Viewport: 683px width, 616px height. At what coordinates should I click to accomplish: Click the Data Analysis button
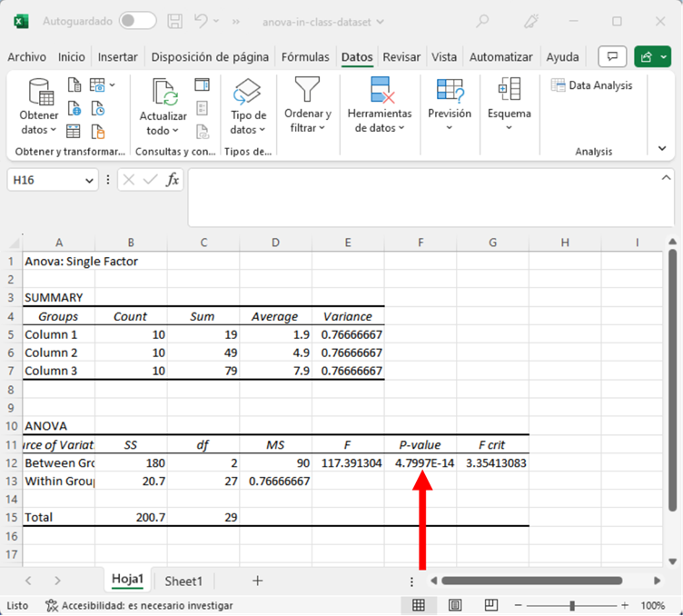[x=591, y=85]
